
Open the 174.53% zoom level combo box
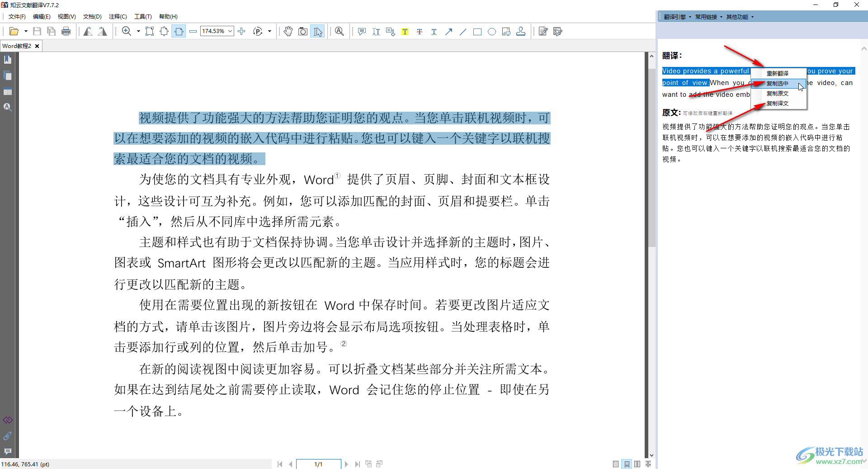click(217, 31)
